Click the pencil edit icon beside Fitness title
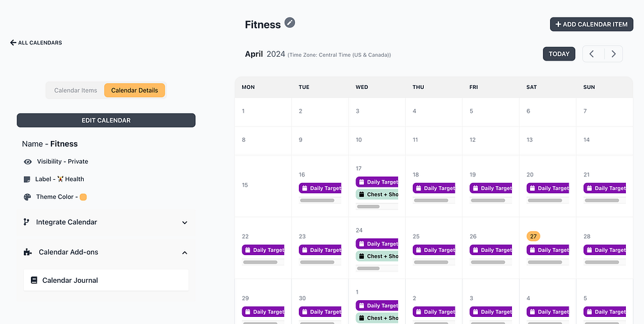Screen dimensions: 644x324 coord(290,23)
